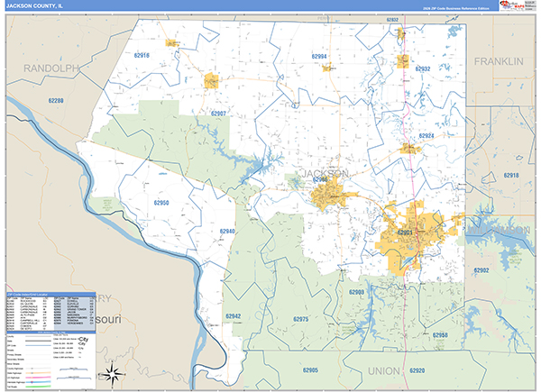Select ZIP code label 62918

(511, 176)
